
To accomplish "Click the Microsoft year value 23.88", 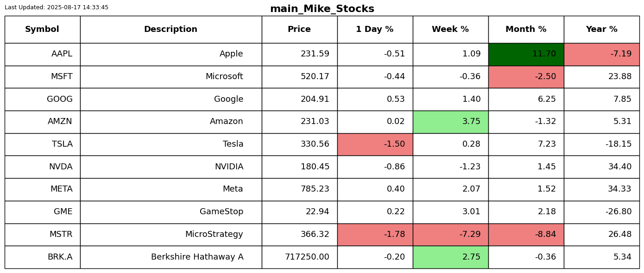I will (x=601, y=77).
